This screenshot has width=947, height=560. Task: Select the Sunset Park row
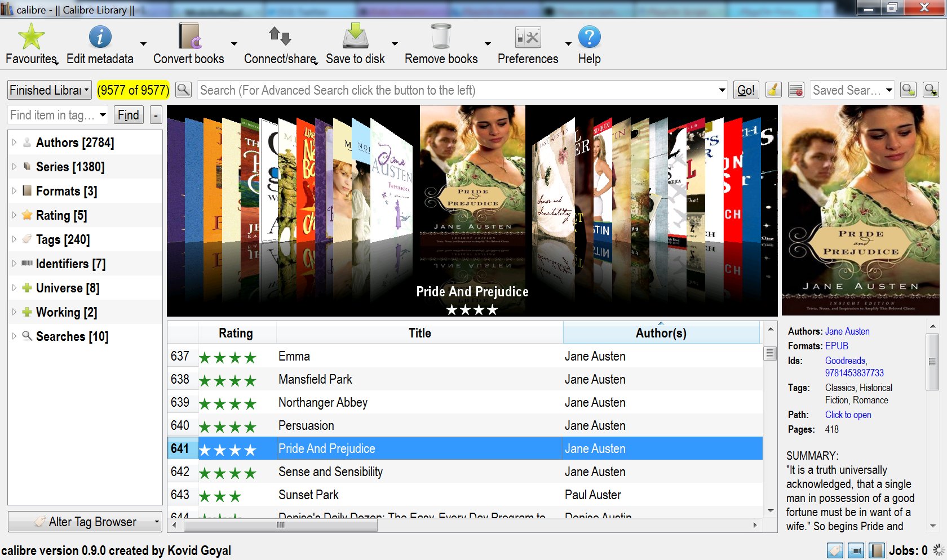pyautogui.click(x=465, y=495)
